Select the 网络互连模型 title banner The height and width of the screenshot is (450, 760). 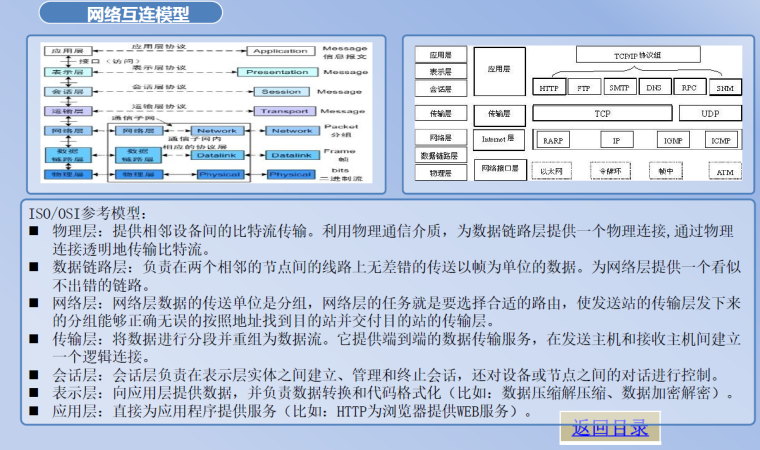[x=137, y=15]
